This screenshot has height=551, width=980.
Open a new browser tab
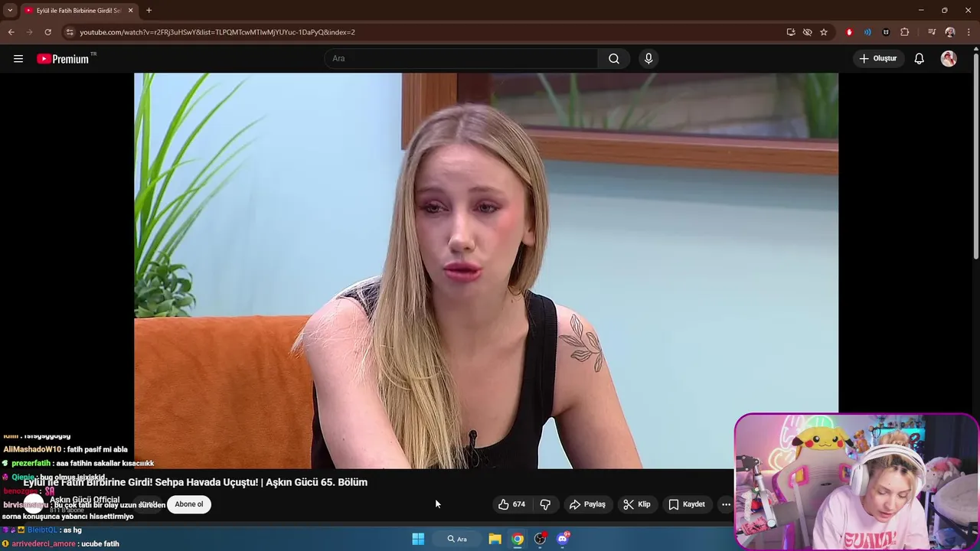click(x=149, y=11)
